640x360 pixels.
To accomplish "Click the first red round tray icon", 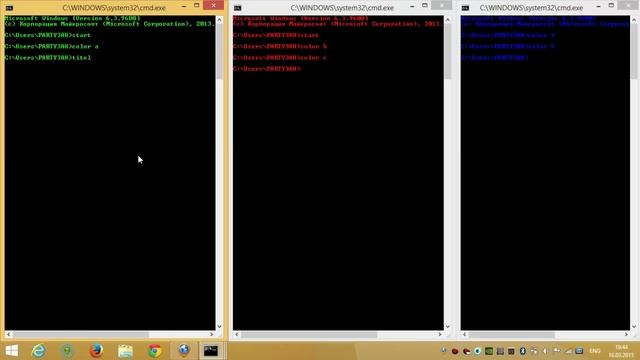I will coord(455,351).
